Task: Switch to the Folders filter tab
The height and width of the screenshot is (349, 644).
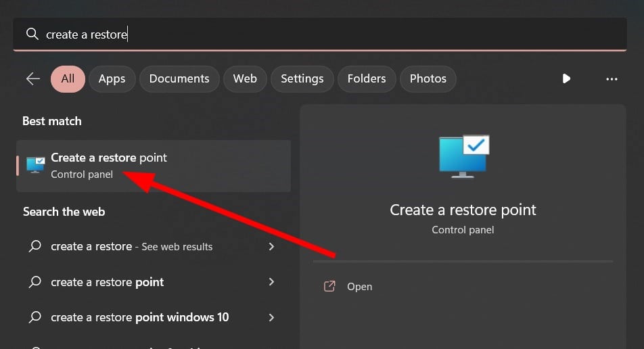Action: coord(367,79)
